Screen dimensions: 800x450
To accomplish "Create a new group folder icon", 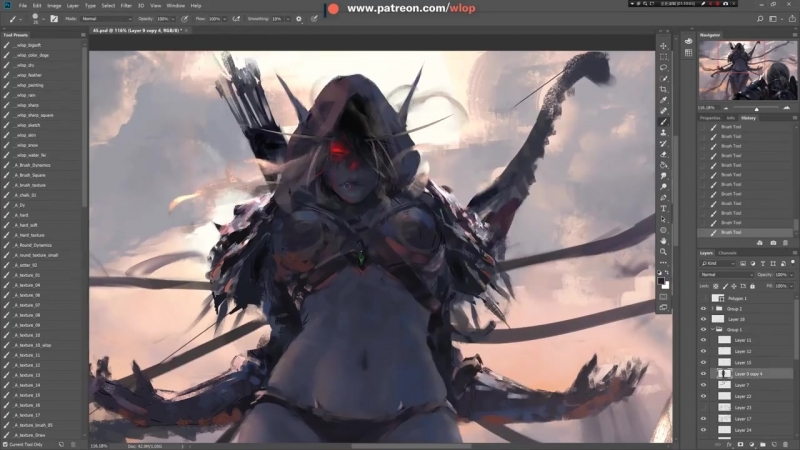I will click(x=763, y=445).
